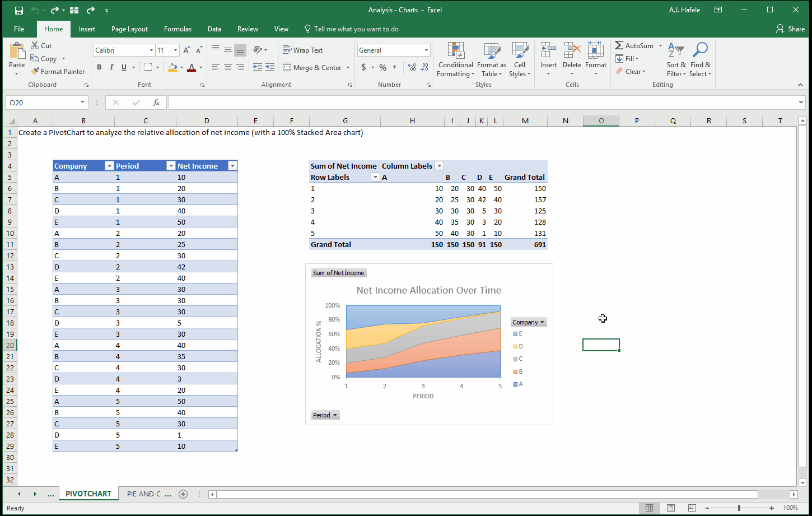The image size is (812, 516).
Task: Switch to the Review tab
Action: pos(248,29)
